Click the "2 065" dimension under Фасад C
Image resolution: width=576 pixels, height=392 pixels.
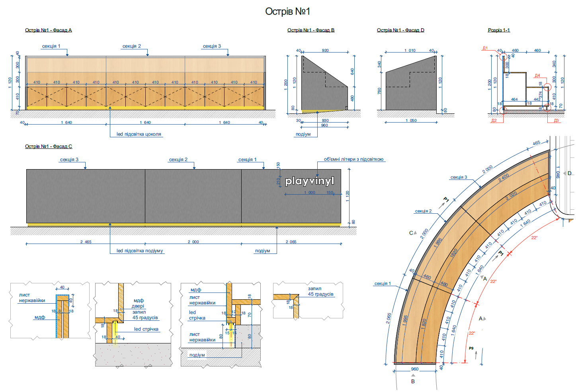click(x=291, y=242)
